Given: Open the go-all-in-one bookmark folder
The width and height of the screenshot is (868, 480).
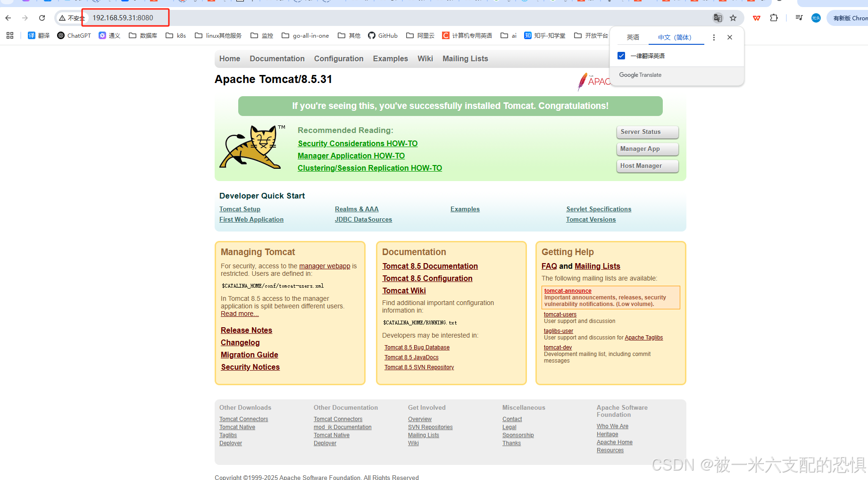Looking at the screenshot, I should click(x=305, y=35).
